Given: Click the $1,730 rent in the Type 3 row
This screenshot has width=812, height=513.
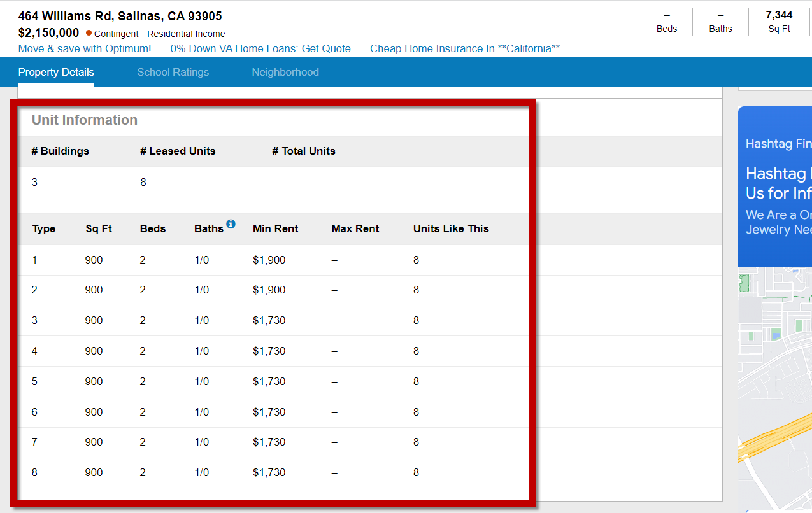Looking at the screenshot, I should [269, 320].
